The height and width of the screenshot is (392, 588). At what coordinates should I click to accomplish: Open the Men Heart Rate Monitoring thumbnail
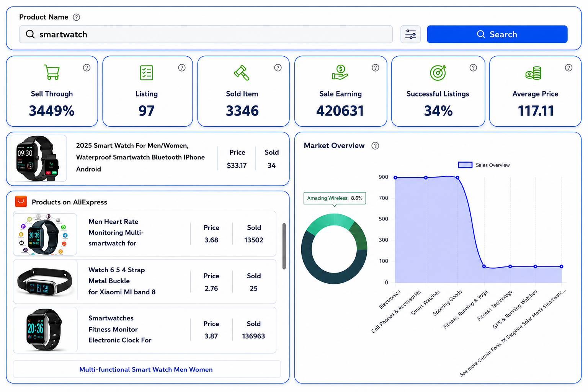pyautogui.click(x=45, y=234)
